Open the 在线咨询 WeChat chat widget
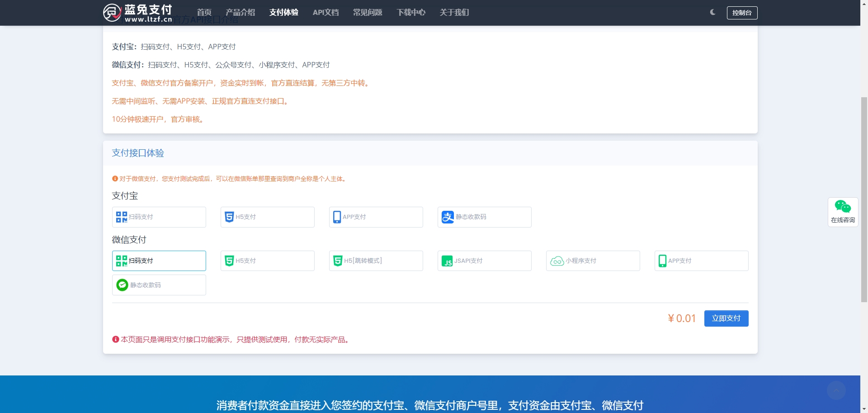 coord(843,212)
